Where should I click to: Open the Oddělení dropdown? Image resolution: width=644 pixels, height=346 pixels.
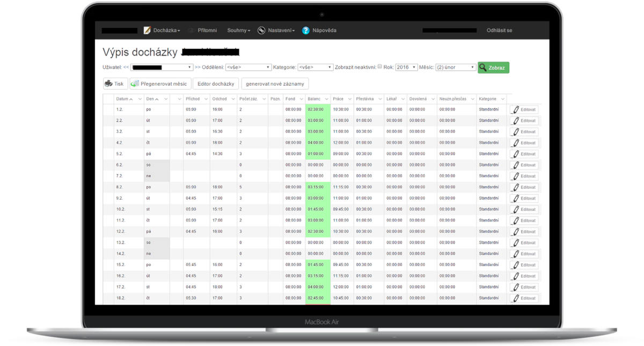(x=248, y=67)
